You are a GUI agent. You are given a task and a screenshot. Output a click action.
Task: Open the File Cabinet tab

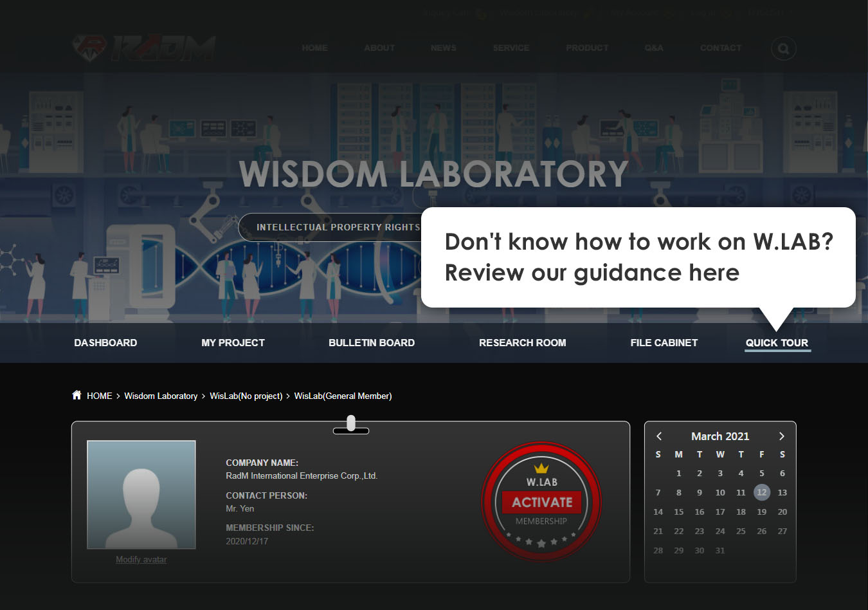(664, 343)
